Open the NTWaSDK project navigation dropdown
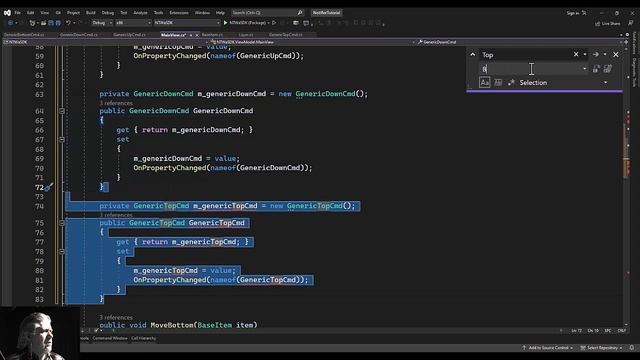 pyautogui.click(x=106, y=42)
